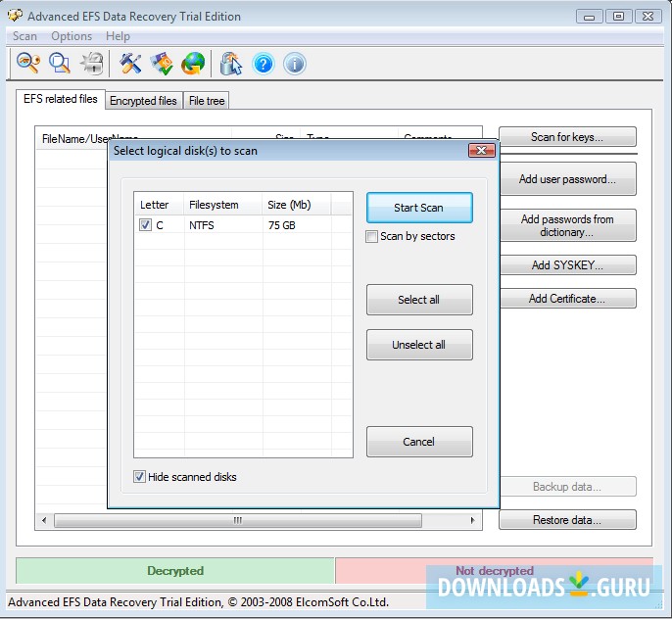The height and width of the screenshot is (619, 672).
Task: Sort by the Letter column header
Action: 159,205
